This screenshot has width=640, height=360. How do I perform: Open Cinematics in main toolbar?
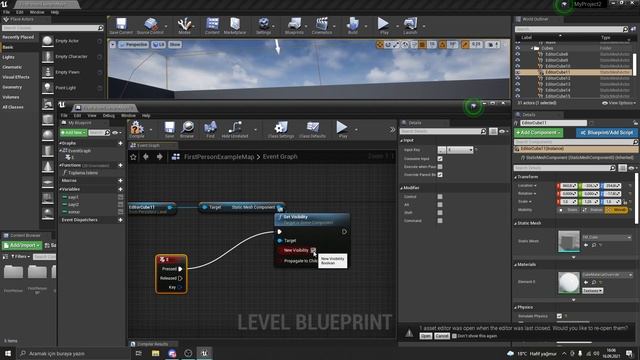click(322, 26)
